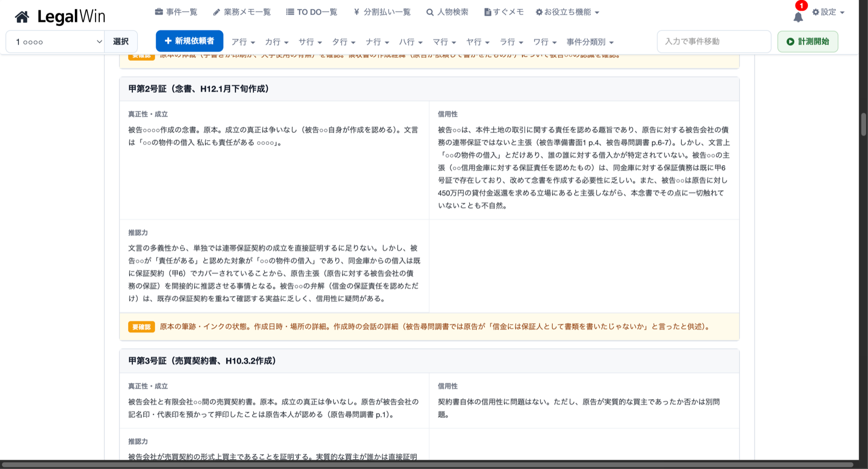Open 人物検索 person search
This screenshot has width=868, height=469.
point(447,12)
